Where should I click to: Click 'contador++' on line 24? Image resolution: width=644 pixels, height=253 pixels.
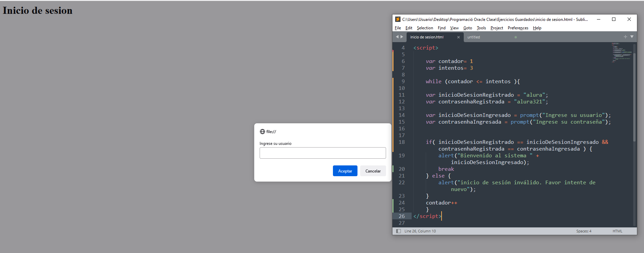[x=442, y=203]
